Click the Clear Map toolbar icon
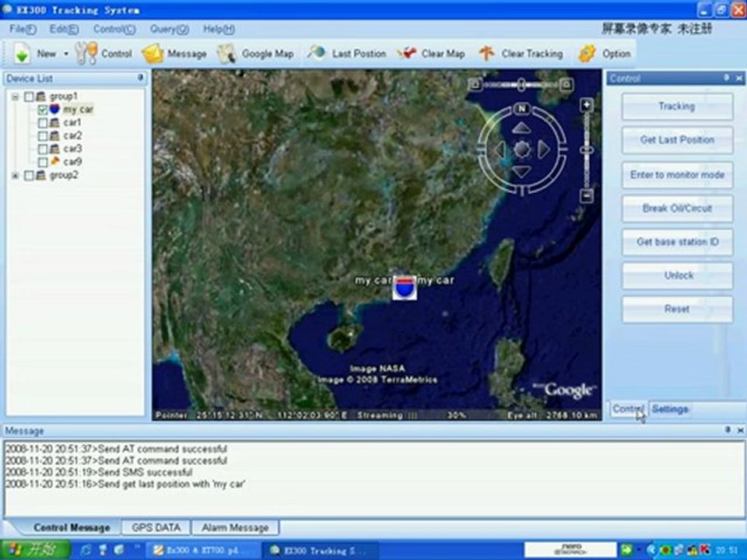This screenshot has height=560, width=747. coord(406,54)
